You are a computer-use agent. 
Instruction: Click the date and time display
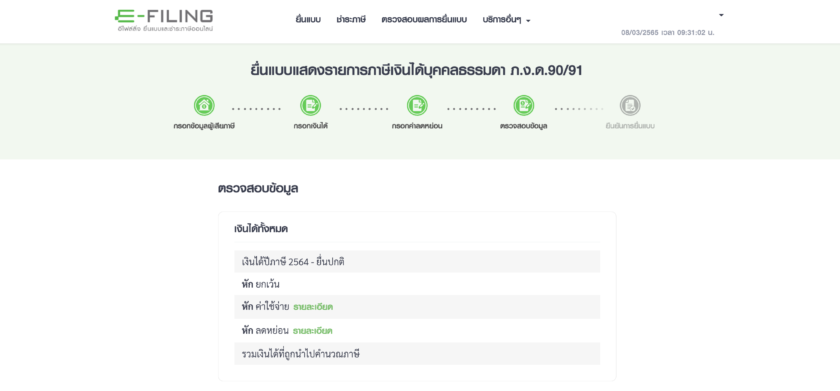[x=668, y=33]
